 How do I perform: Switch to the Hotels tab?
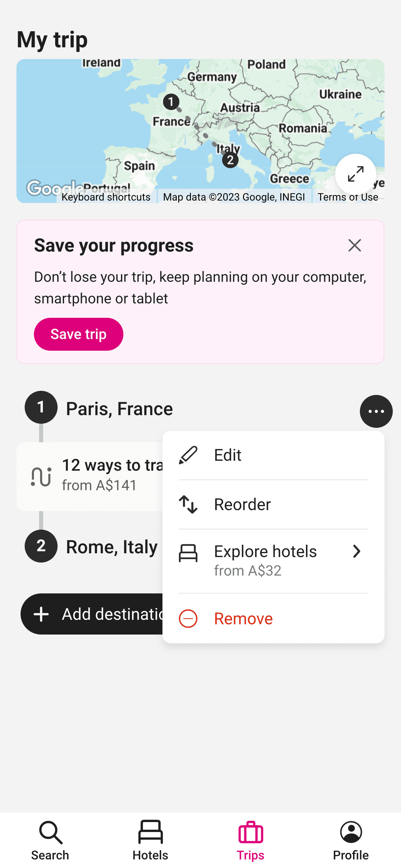150,841
